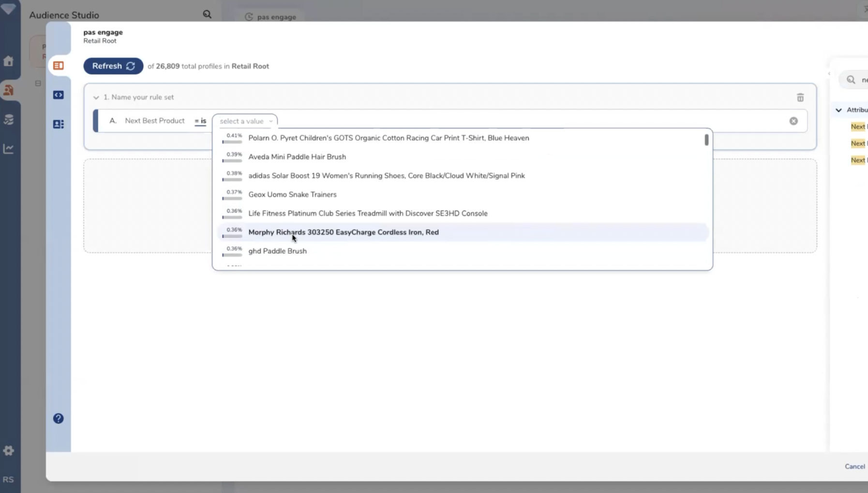This screenshot has height=493, width=868.
Task: Collapse the Name your rule set section
Action: click(96, 97)
